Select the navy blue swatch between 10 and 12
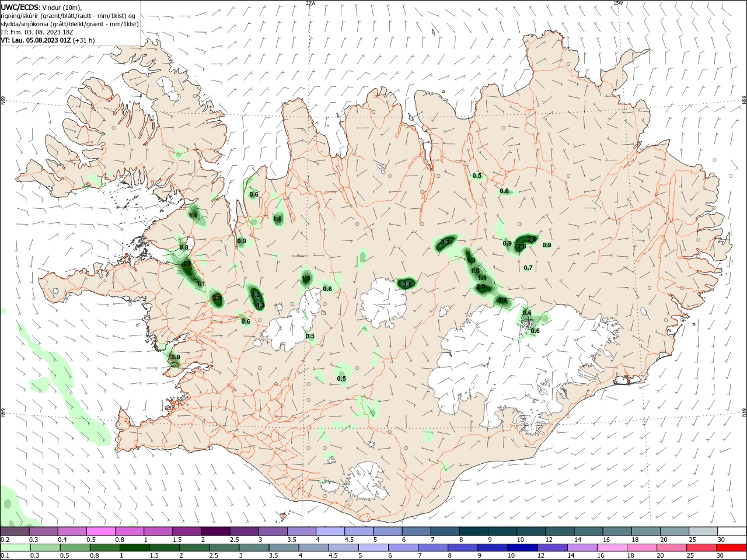Viewport: 747px width, 560px height. coord(521,548)
